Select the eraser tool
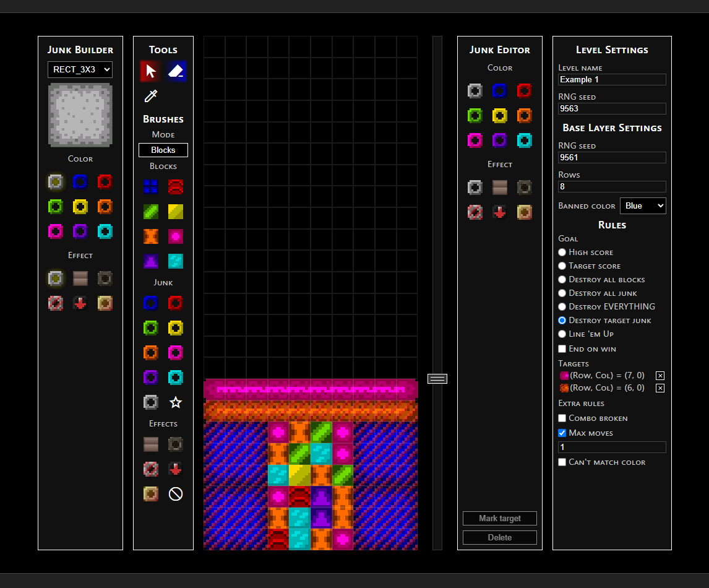709x588 pixels. 176,71
